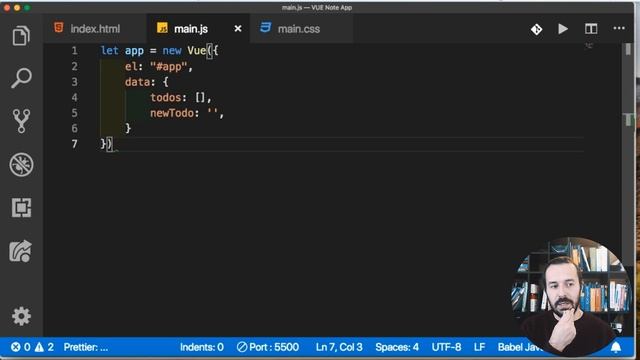Click the errors and warnings count
The height and width of the screenshot is (360, 640).
[32, 347]
